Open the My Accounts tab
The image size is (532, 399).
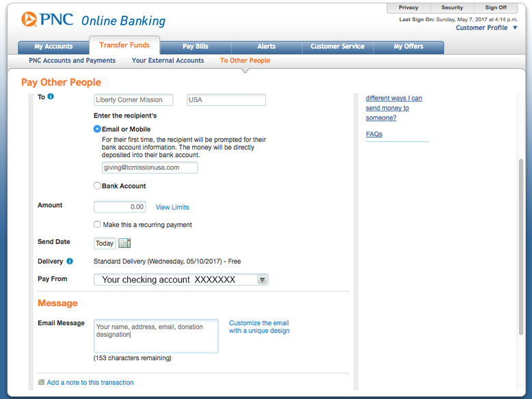point(53,46)
